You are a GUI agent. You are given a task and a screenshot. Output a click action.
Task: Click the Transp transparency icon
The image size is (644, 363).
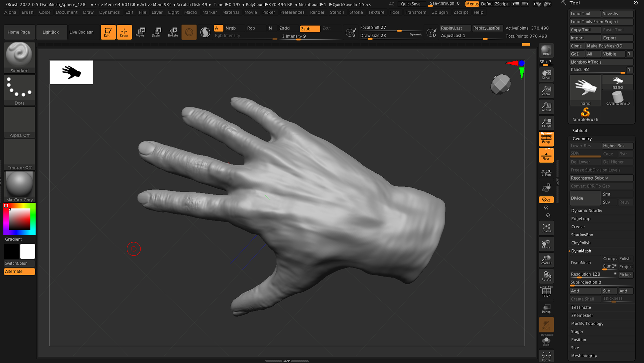coord(546,308)
